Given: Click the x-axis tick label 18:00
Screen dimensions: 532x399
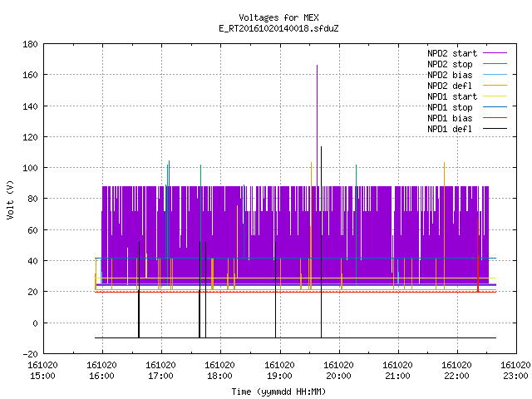Looking at the screenshot, I should pyautogui.click(x=219, y=376).
